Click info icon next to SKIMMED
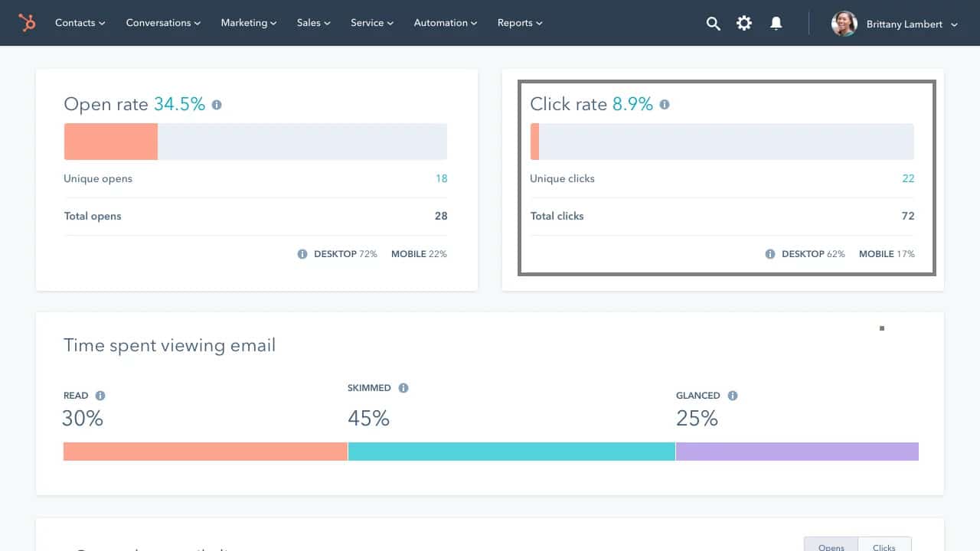The width and height of the screenshot is (980, 551). coord(403,388)
